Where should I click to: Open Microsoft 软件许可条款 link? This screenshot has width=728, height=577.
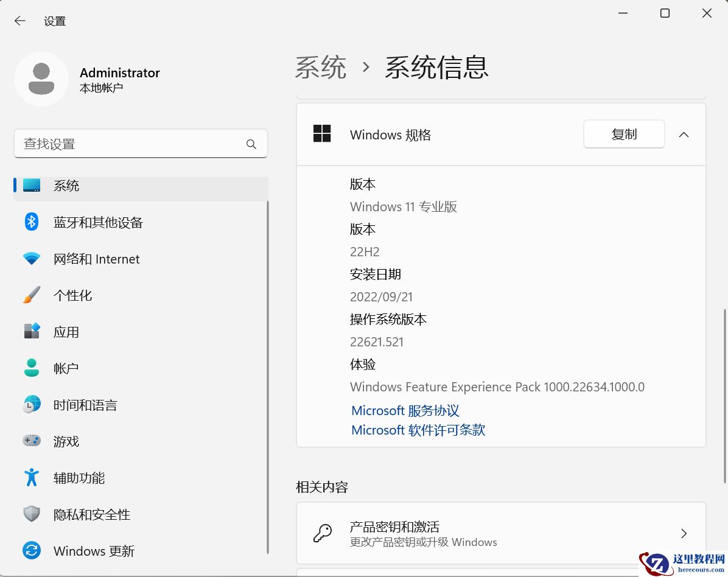[x=418, y=430]
